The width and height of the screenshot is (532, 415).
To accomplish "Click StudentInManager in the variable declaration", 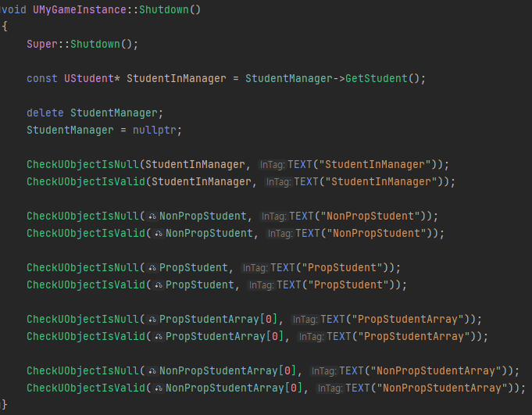I will [176, 79].
